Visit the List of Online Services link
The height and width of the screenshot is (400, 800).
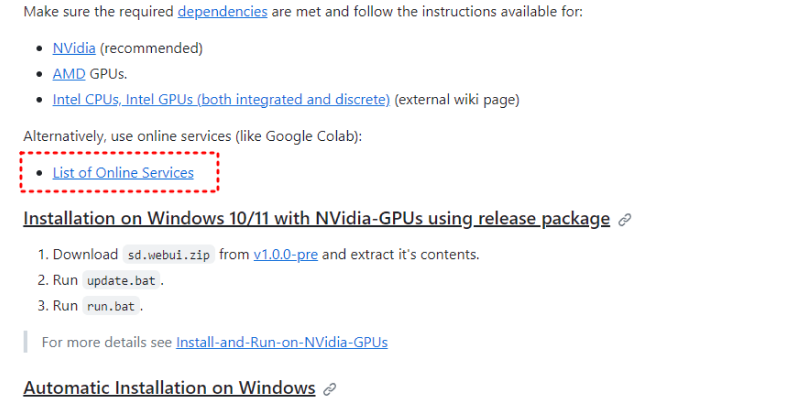tap(123, 173)
